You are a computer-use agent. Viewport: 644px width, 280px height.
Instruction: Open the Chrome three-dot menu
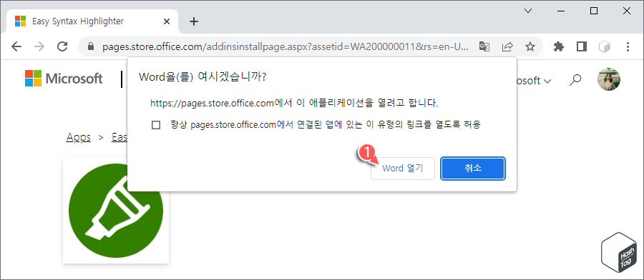pyautogui.click(x=628, y=46)
